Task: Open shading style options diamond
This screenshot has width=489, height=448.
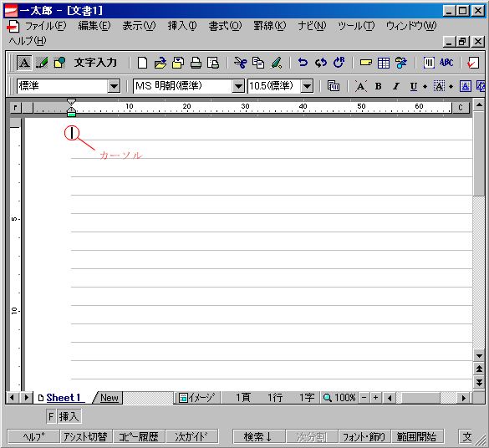Action: (x=451, y=86)
